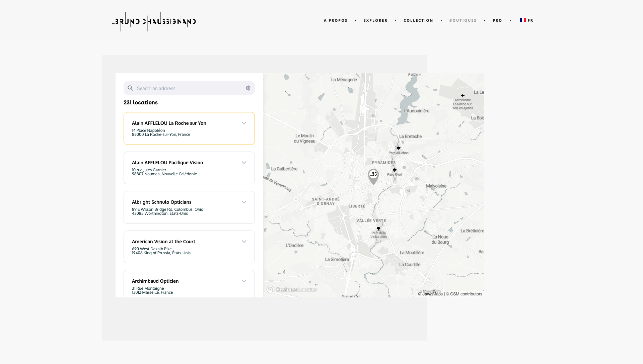
Task: Click the Aérodrome airplane icon on the map
Action: (462, 95)
